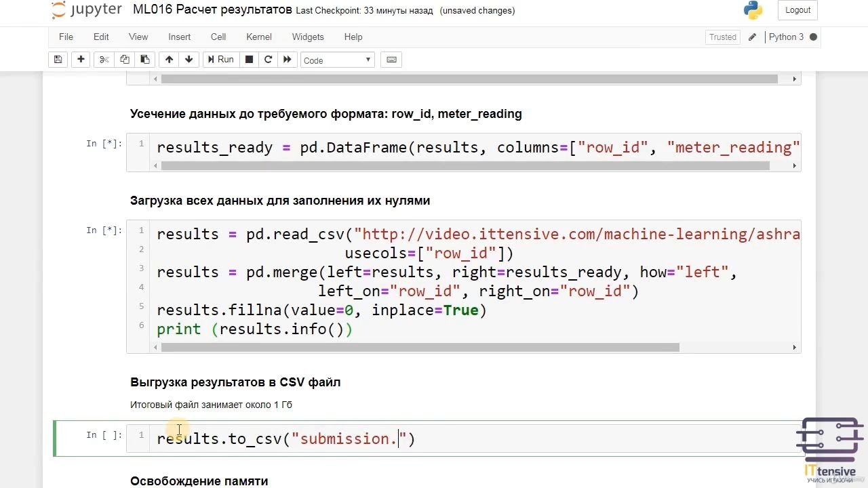Screen dimensions: 868x488
Task: Insert a cell below with plus icon
Action: [x=81, y=60]
